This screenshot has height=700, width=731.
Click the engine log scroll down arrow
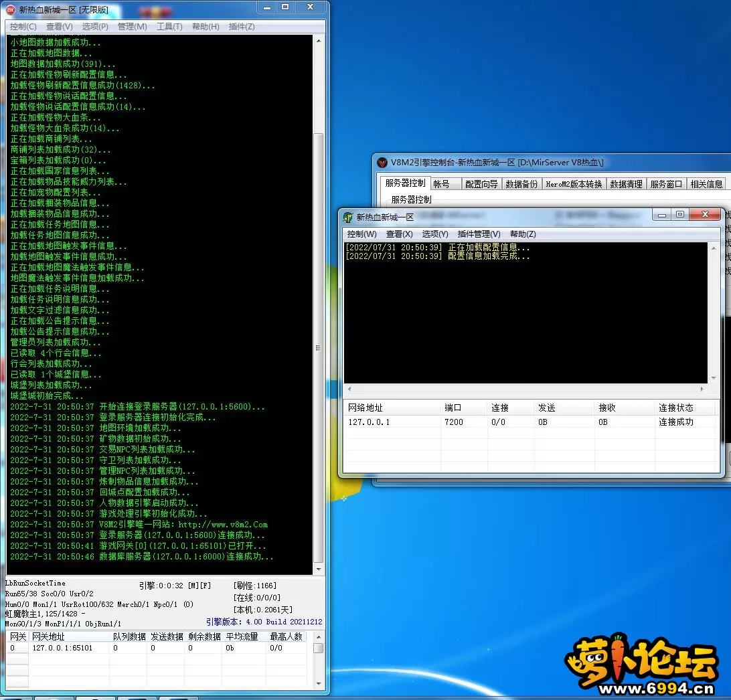coord(319,570)
